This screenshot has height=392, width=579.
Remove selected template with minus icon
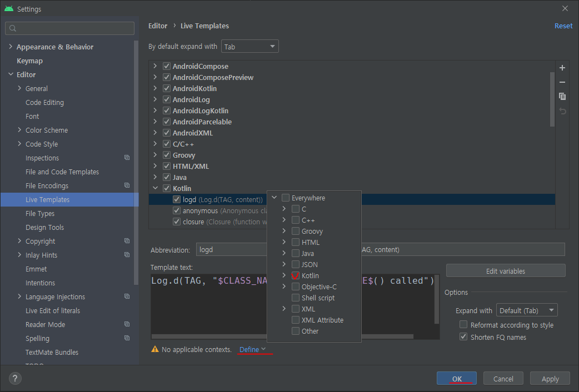(x=562, y=82)
